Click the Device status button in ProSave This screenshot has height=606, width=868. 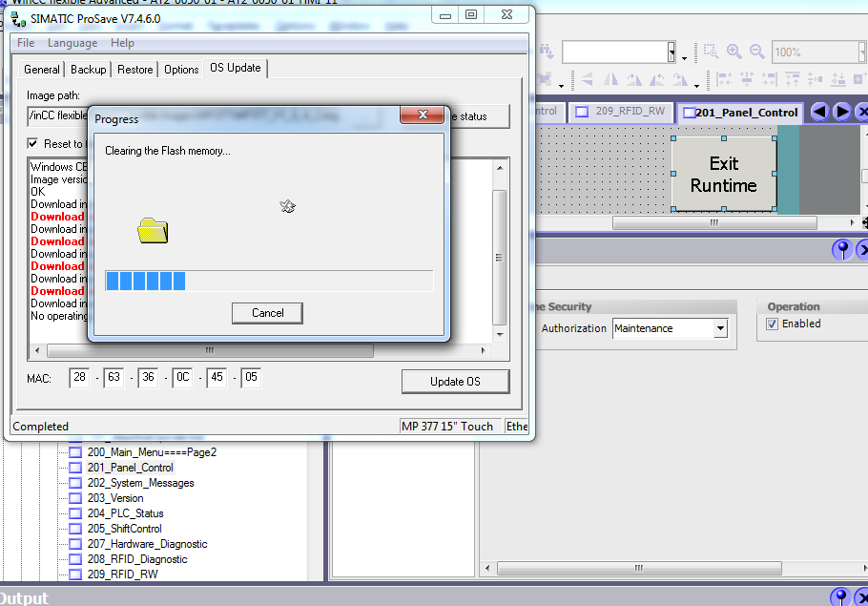(480, 116)
